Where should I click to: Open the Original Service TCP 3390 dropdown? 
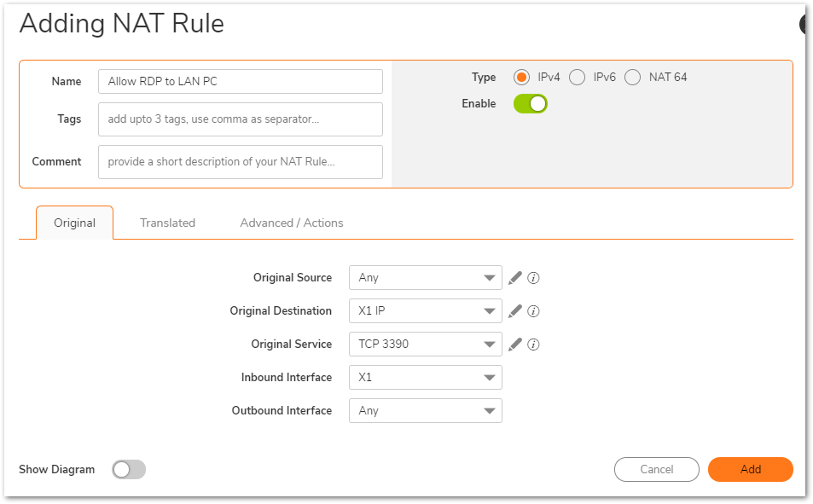click(425, 345)
